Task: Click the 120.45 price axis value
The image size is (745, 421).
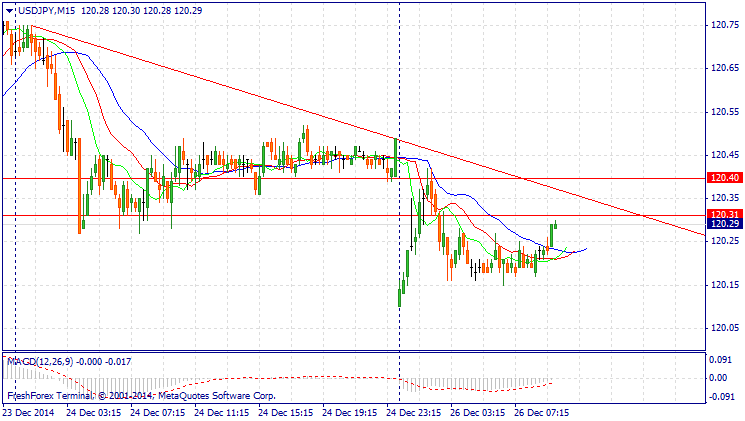Action: 725,155
